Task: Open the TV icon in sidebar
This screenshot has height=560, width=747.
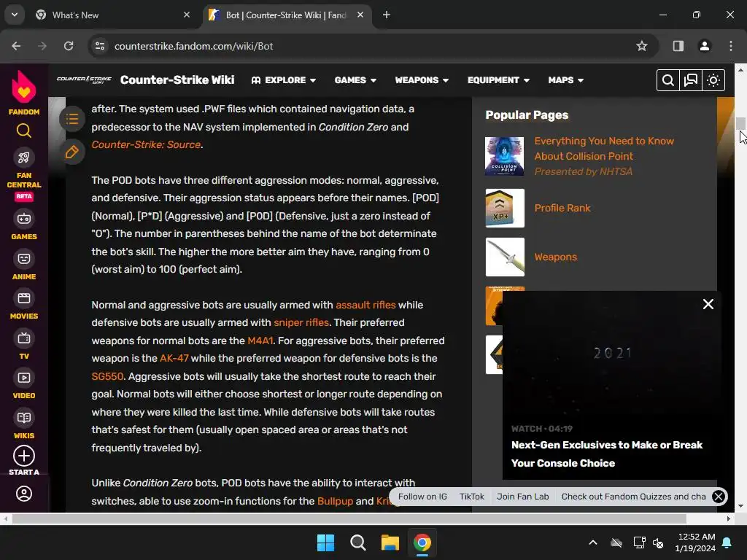Action: 24,338
